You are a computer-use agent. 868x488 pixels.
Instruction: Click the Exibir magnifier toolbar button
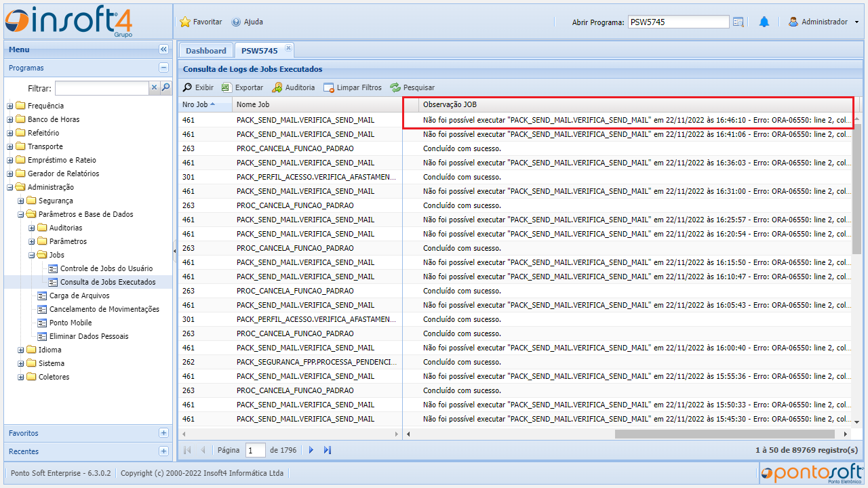click(x=188, y=87)
